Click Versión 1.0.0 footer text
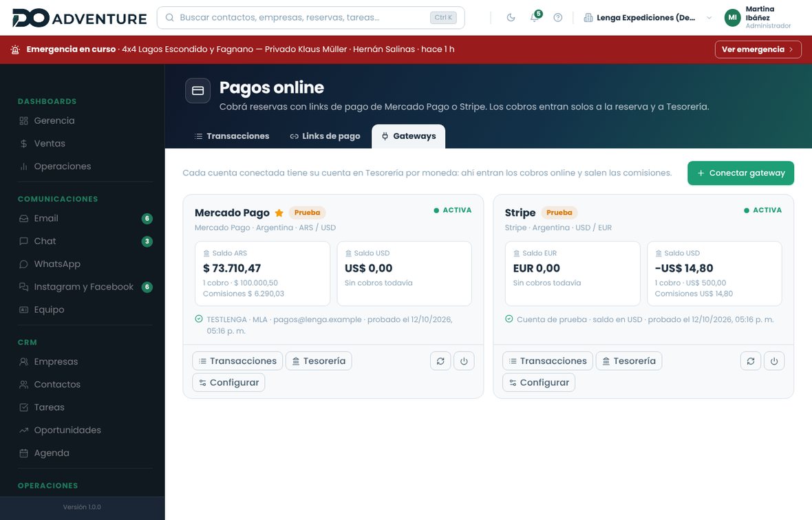Screen dimensions: 812x520 (x=82, y=507)
